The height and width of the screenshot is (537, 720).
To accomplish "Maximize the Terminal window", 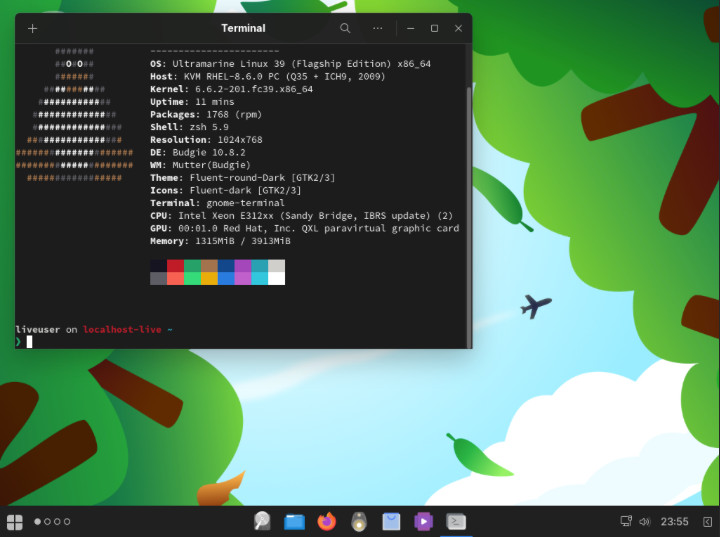I will (x=434, y=28).
